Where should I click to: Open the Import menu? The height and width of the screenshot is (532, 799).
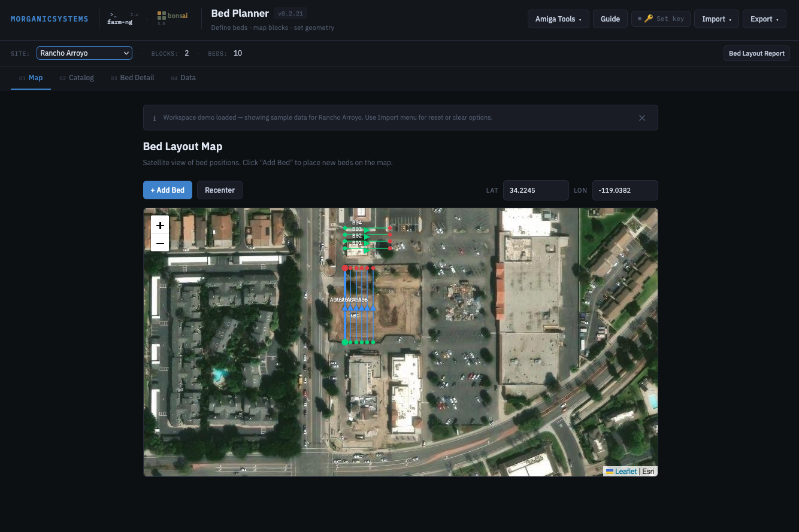point(716,19)
